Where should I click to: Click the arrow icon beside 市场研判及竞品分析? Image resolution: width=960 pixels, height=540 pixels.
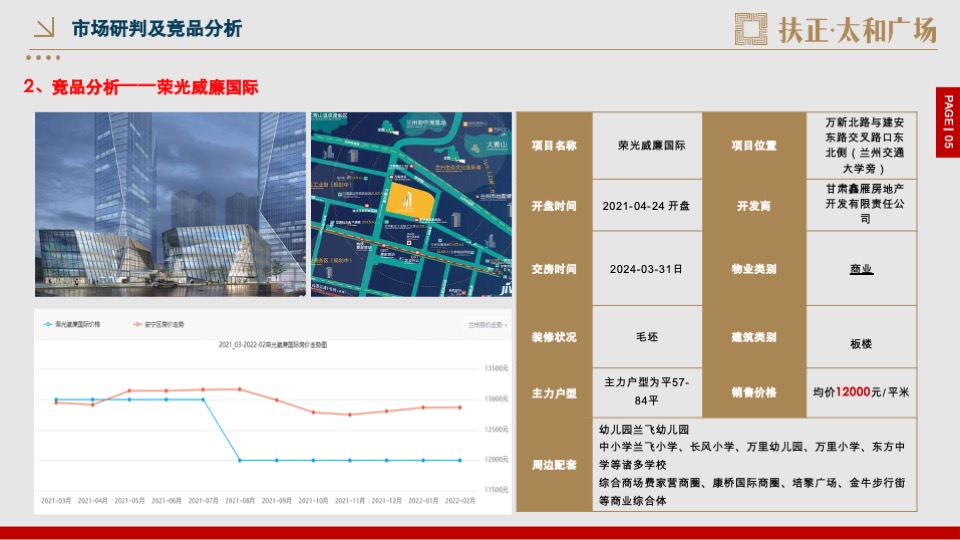point(44,28)
